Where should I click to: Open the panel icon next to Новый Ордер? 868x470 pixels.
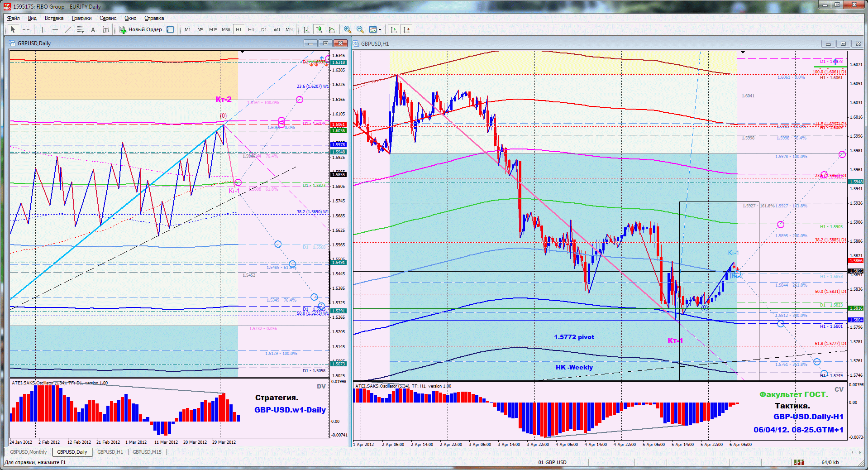pos(170,29)
